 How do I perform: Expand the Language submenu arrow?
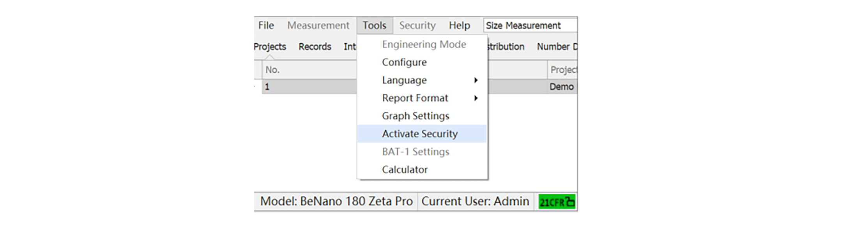coord(476,80)
